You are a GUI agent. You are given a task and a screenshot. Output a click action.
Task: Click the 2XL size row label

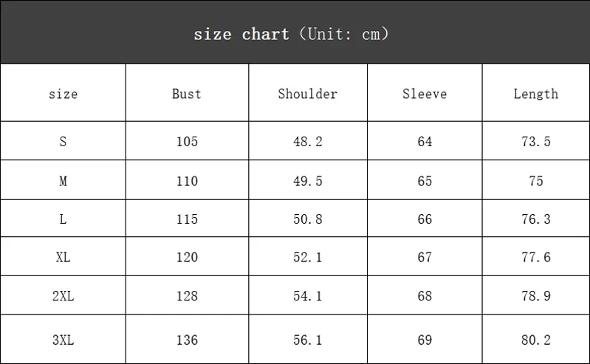tap(63, 296)
